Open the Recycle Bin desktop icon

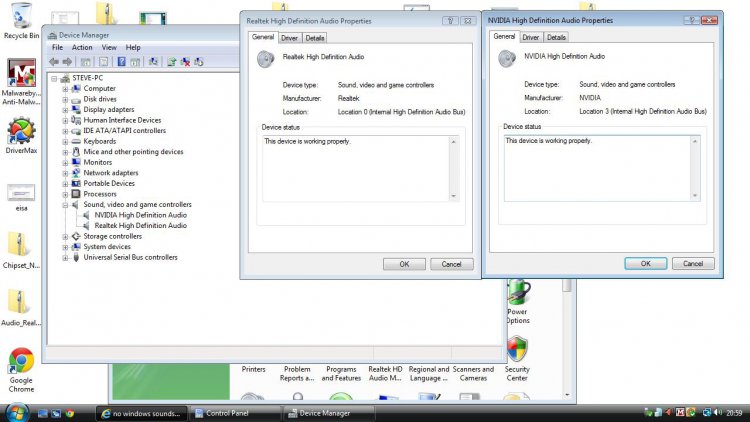point(21,21)
